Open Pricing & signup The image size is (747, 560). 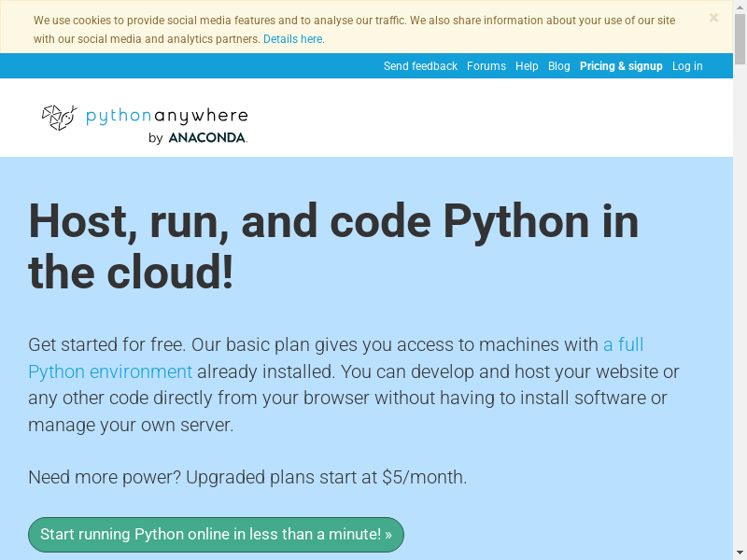[621, 66]
